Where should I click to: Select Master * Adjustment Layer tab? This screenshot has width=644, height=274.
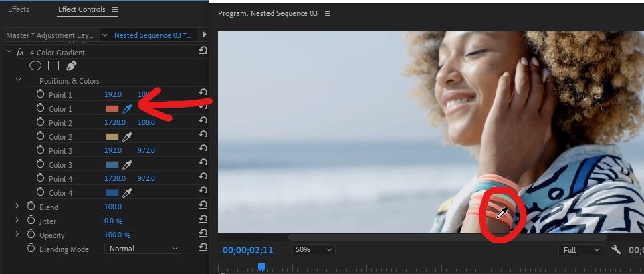tap(49, 35)
